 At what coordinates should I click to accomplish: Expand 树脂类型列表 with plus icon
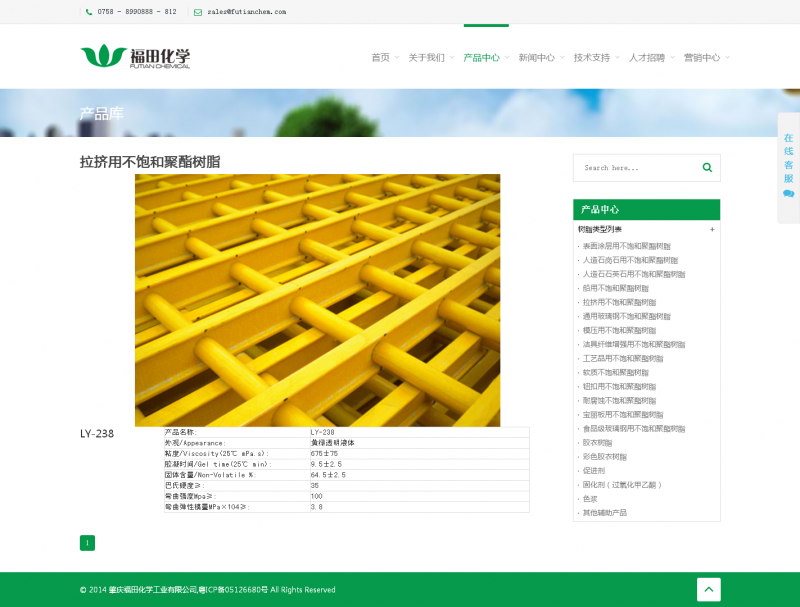point(712,230)
